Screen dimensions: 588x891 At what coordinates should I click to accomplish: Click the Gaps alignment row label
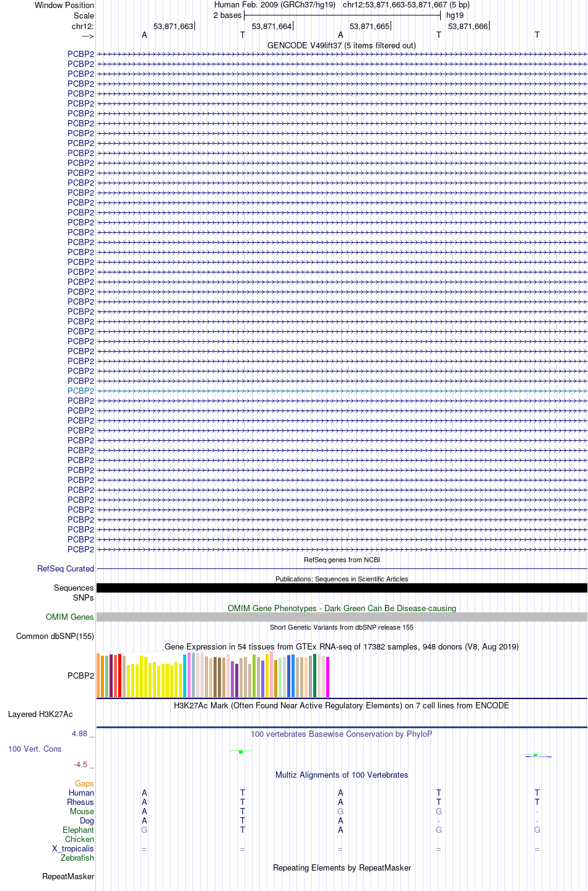tap(84, 783)
